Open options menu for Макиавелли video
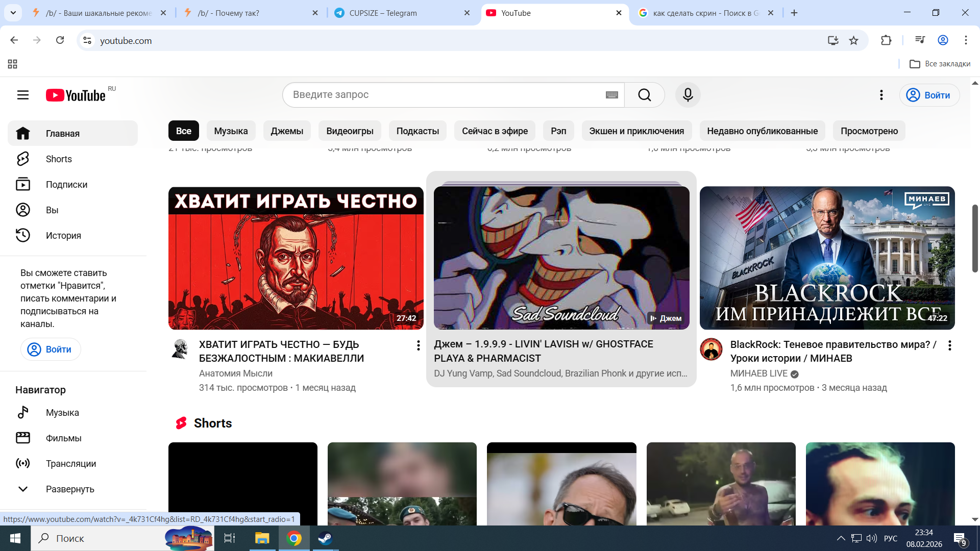This screenshot has width=980, height=551. click(x=418, y=346)
